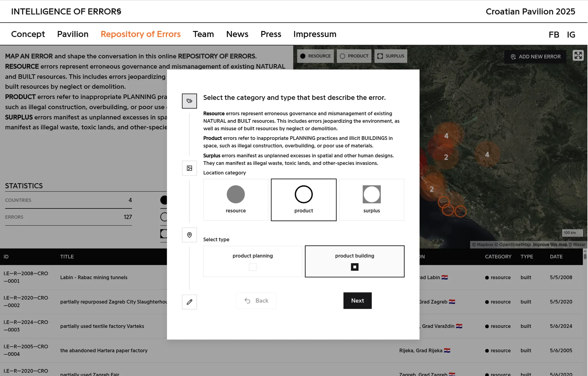Viewport: 588px width, 376px height.
Task: Click the fullscreen map expand icon
Action: coord(578,56)
